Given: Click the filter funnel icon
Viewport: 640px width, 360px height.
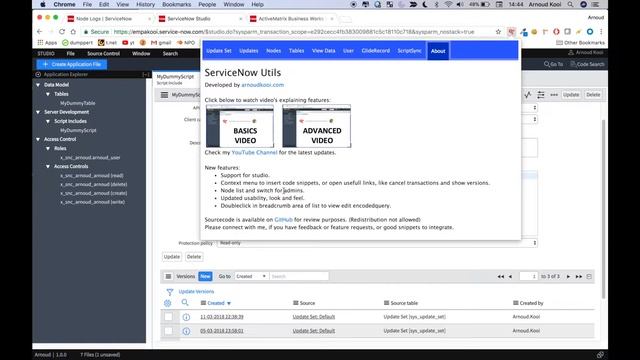Looking at the screenshot, I should pos(169,292).
